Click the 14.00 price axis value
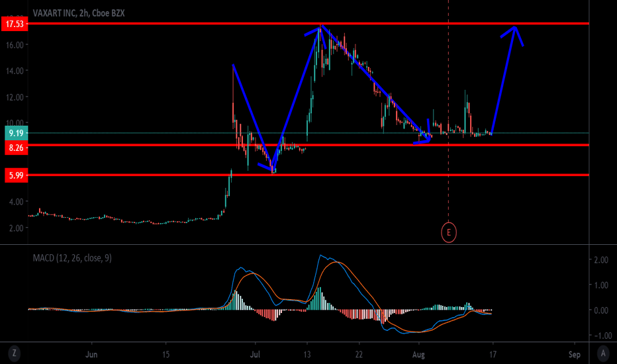Image resolution: width=617 pixels, height=364 pixels. pyautogui.click(x=15, y=71)
